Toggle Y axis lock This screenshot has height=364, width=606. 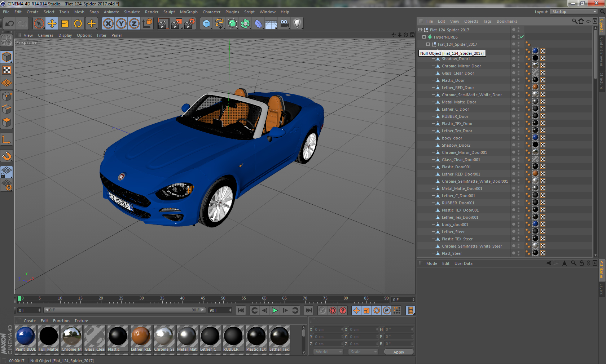tap(121, 24)
